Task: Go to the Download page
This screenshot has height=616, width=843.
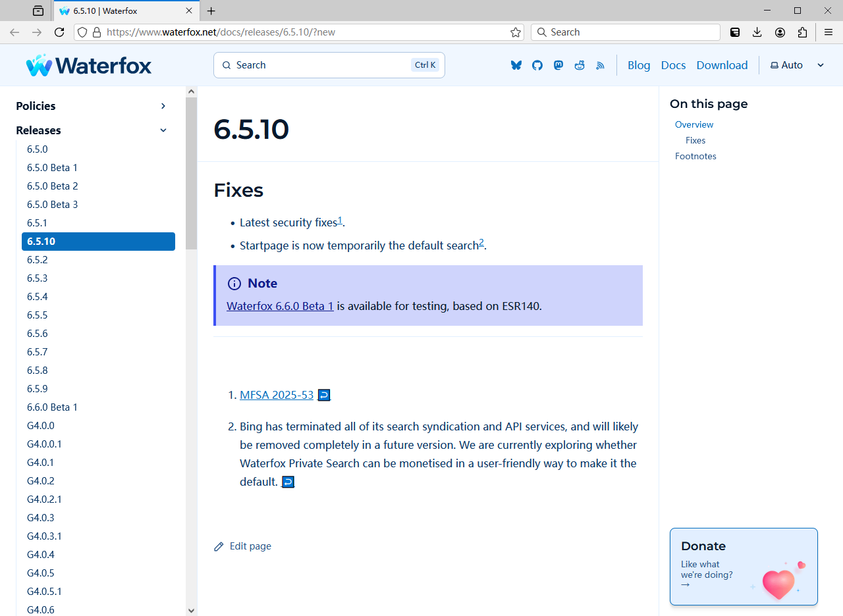Action: point(722,65)
